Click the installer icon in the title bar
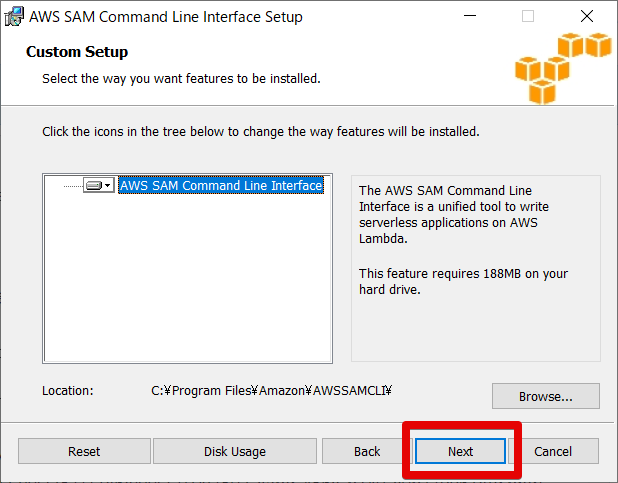The height and width of the screenshot is (483, 618). (x=13, y=16)
